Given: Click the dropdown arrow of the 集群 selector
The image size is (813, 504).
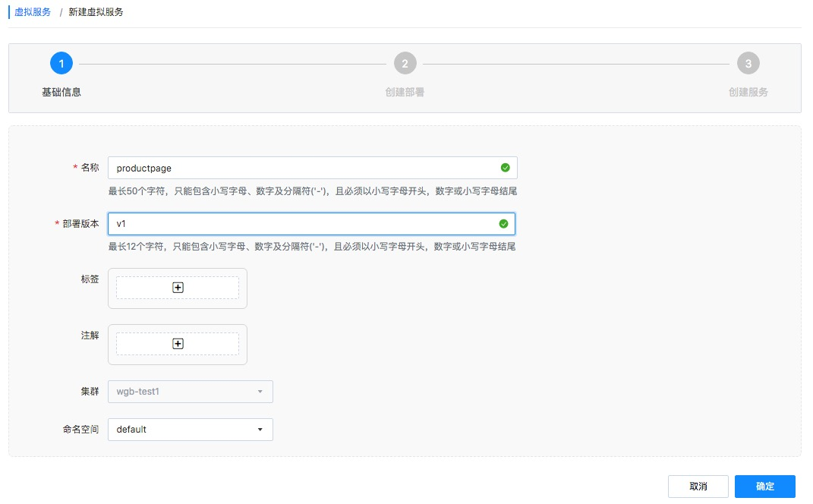Looking at the screenshot, I should click(262, 392).
